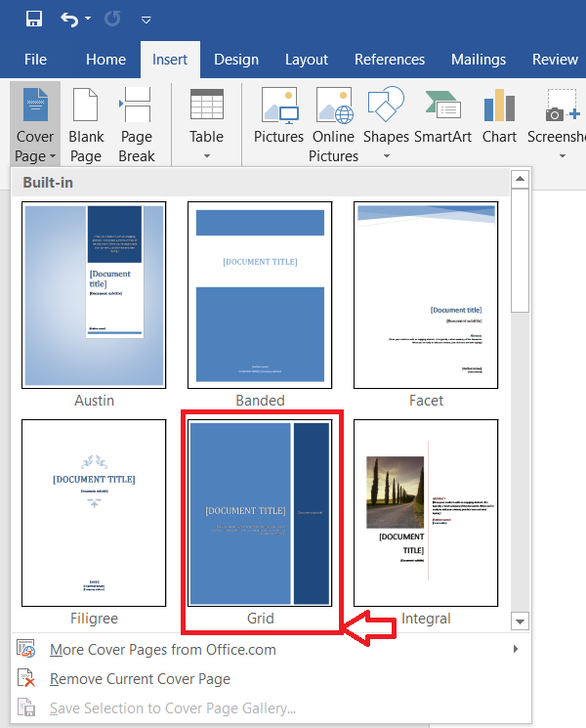Select the Insert tab
Screen dimensions: 586x728
coord(170,60)
